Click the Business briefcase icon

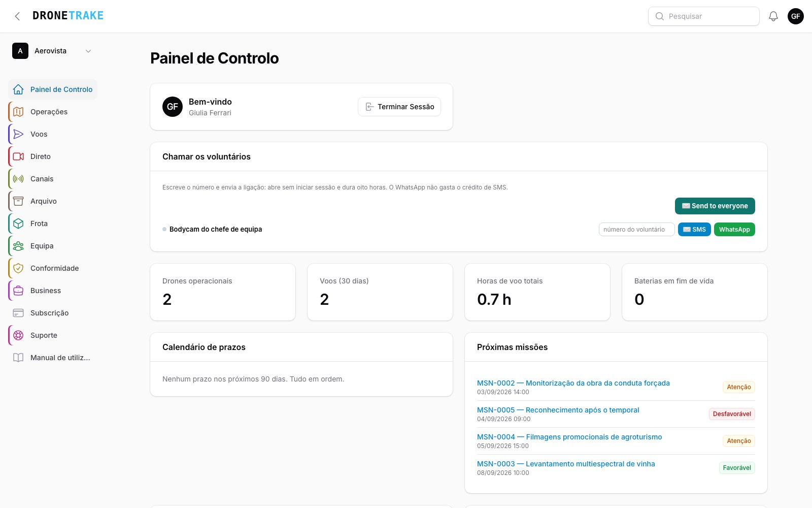(x=18, y=291)
